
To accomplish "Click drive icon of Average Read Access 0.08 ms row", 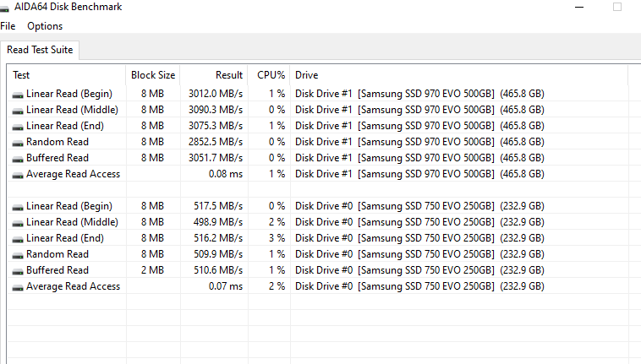I will (x=18, y=176).
